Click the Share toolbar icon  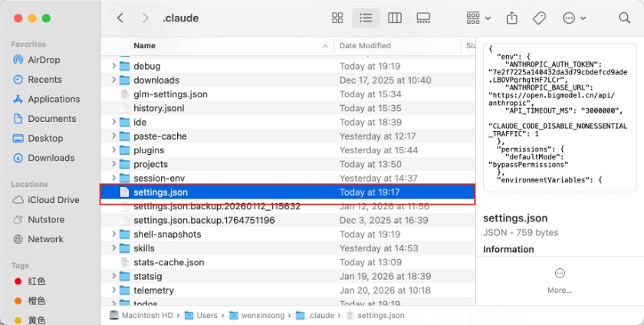pyautogui.click(x=512, y=18)
